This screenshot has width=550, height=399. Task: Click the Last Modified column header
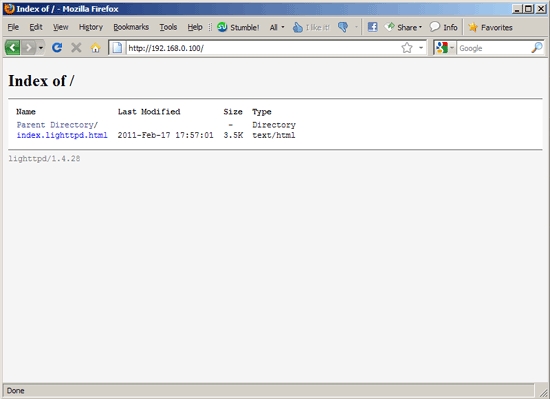coord(149,112)
